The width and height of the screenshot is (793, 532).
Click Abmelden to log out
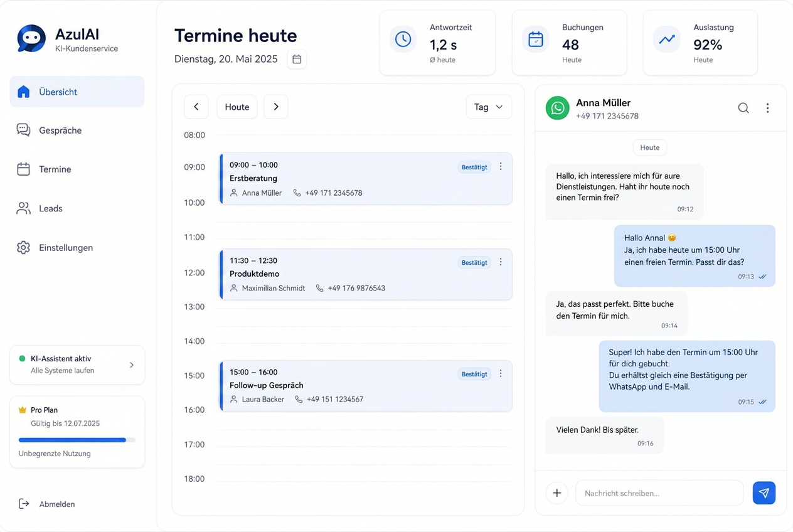(47, 504)
